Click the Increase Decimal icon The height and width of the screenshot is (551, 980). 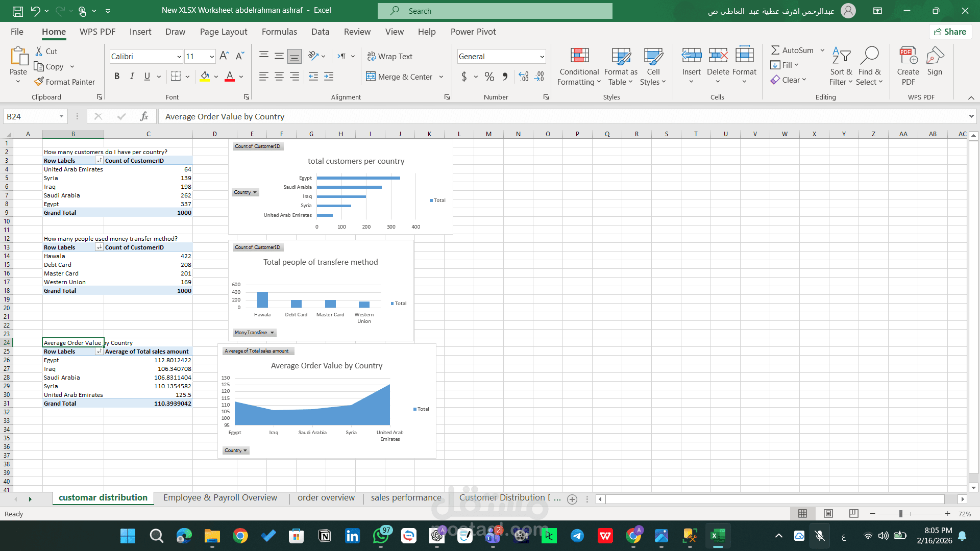524,77
